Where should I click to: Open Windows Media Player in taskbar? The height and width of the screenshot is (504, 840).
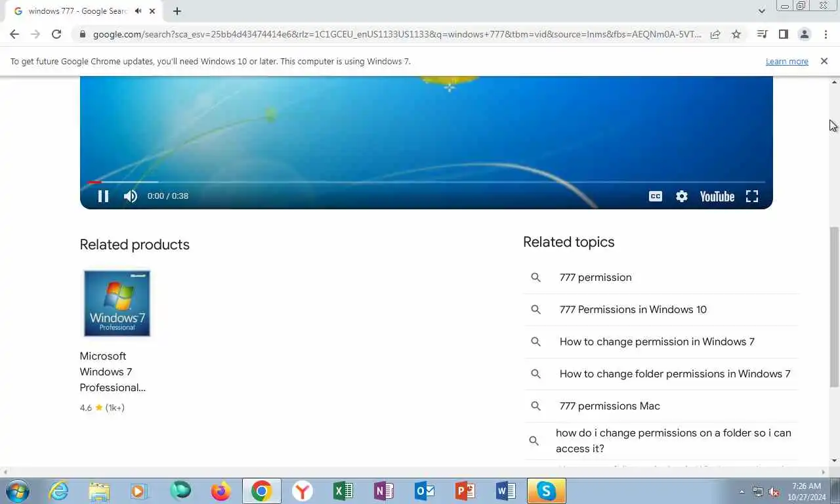pyautogui.click(x=139, y=491)
